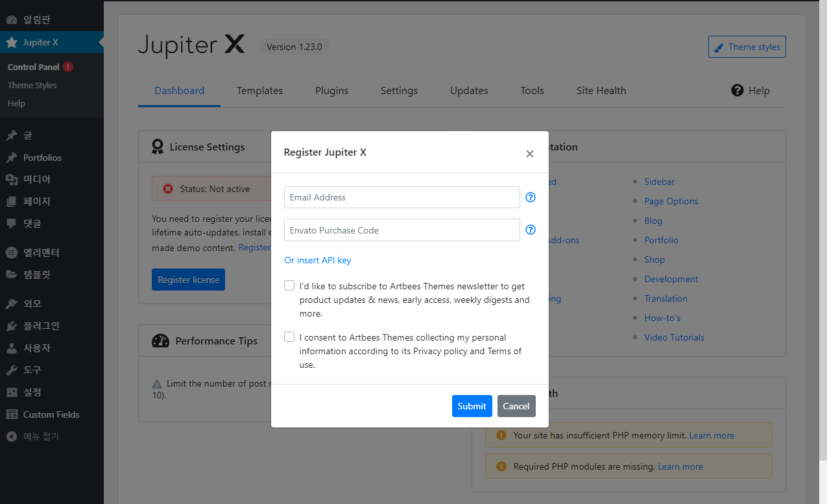The image size is (827, 504).
Task: Click the Control Panel red alert badge
Action: (68, 67)
